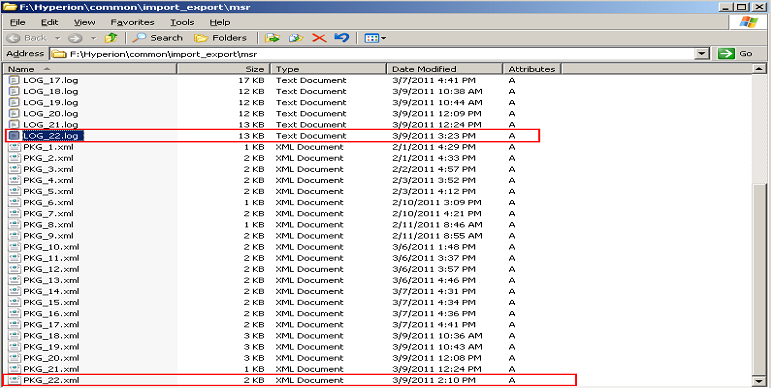771x388 pixels.
Task: Click the vertical scrollbar thumb
Action: tap(759, 279)
